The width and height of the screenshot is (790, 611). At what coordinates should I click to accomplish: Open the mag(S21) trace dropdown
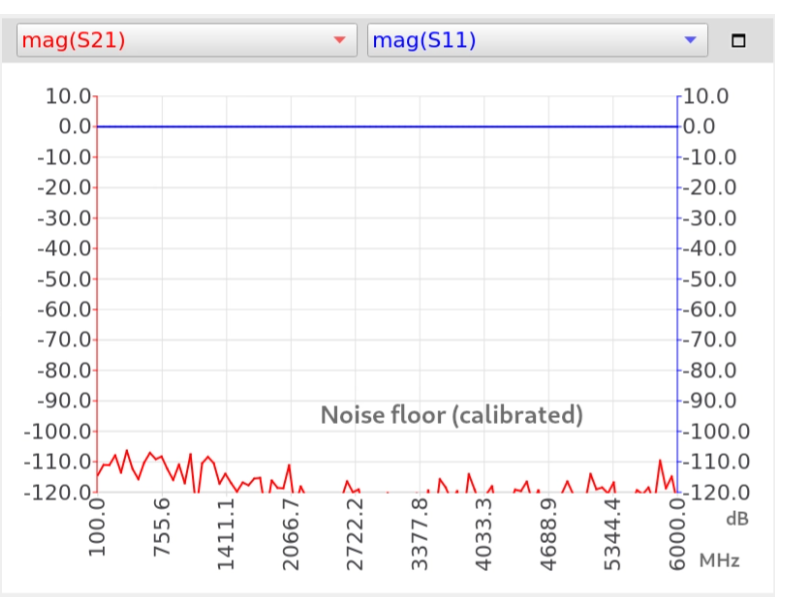click(x=186, y=41)
